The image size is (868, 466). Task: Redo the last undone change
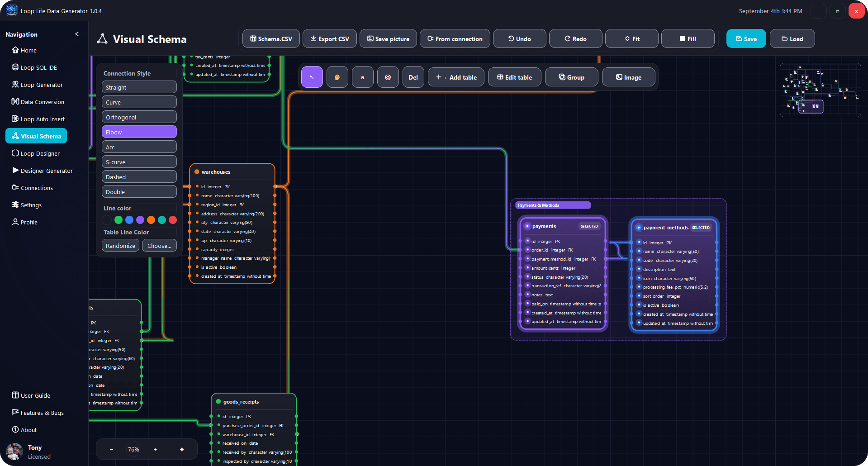click(575, 38)
